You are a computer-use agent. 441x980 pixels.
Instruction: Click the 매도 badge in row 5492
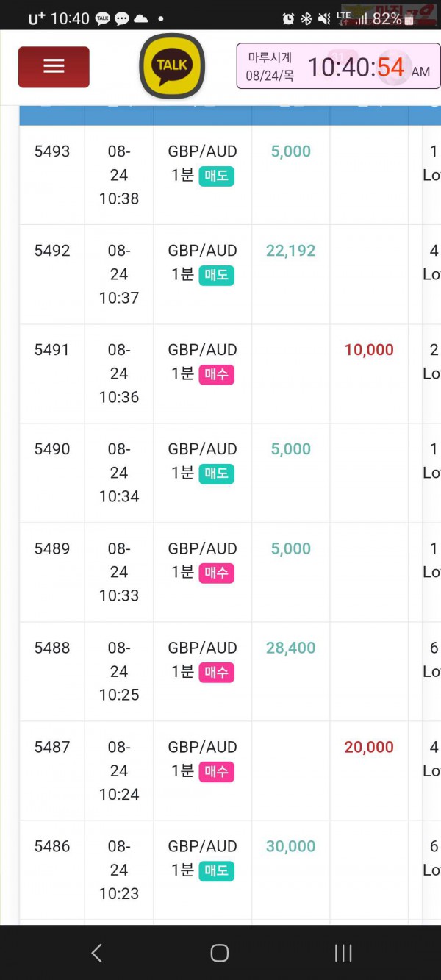click(217, 275)
